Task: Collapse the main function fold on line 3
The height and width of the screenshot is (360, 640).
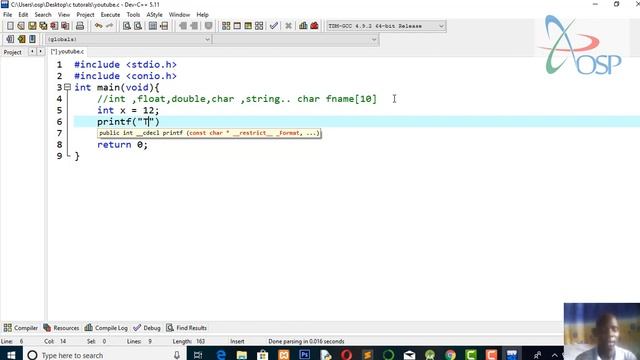Action: 67,87
